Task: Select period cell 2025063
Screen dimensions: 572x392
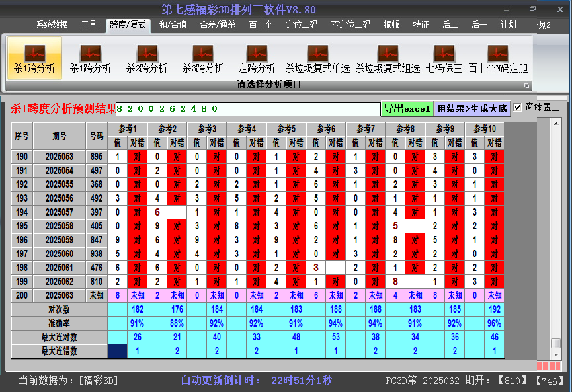Action: pos(60,295)
